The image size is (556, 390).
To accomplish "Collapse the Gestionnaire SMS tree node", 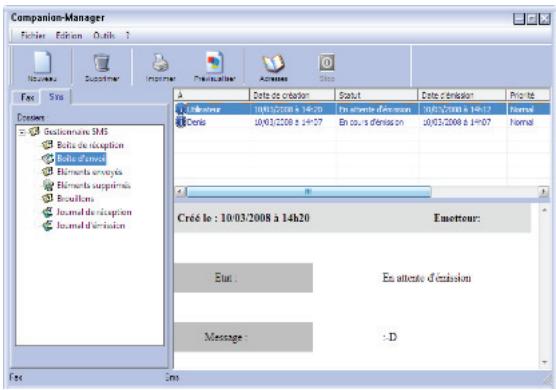I will pos(22,132).
